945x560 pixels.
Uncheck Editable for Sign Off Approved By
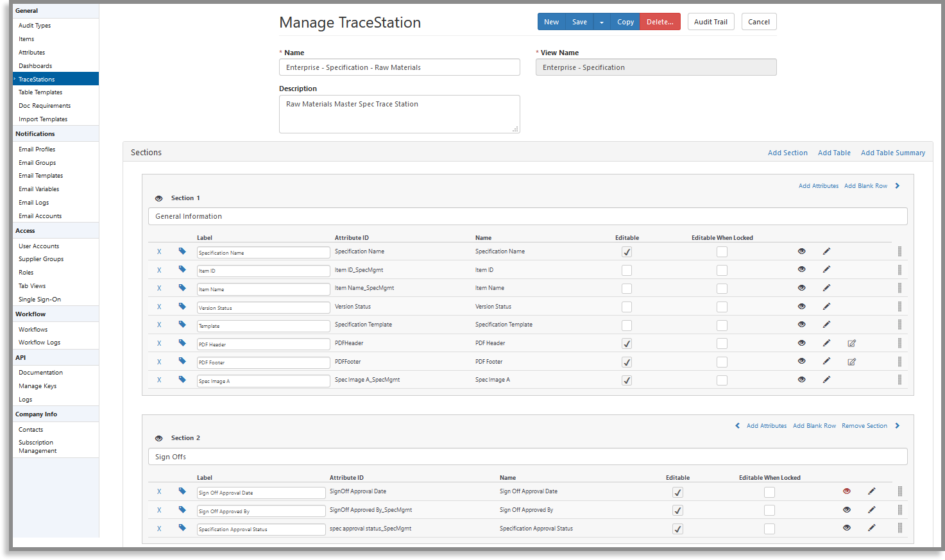pos(677,511)
